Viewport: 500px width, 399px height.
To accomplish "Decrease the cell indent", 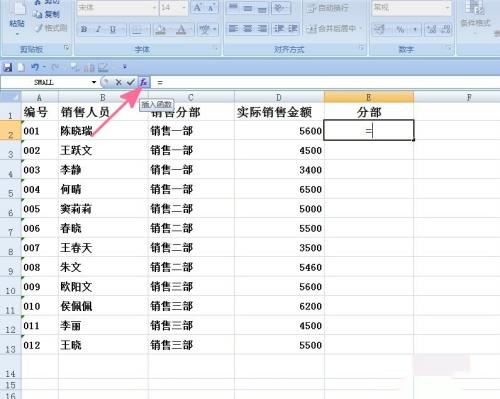I will coord(279,29).
